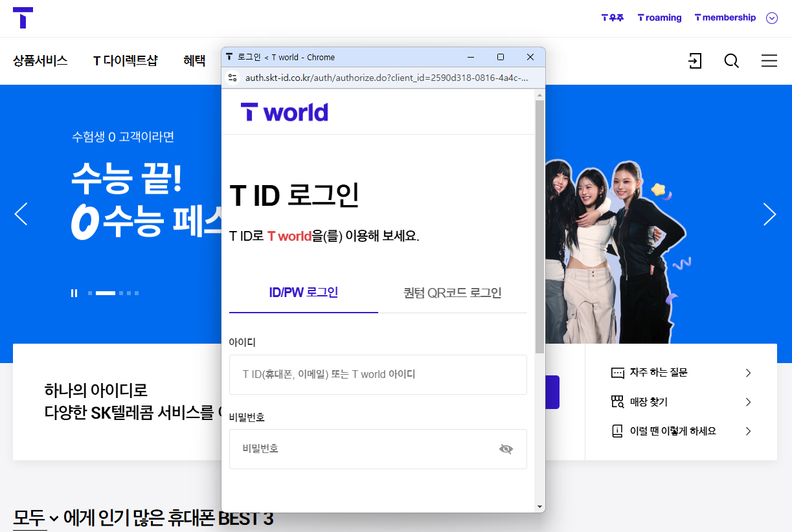Click the 비밀번호 input field

pyautogui.click(x=378, y=449)
